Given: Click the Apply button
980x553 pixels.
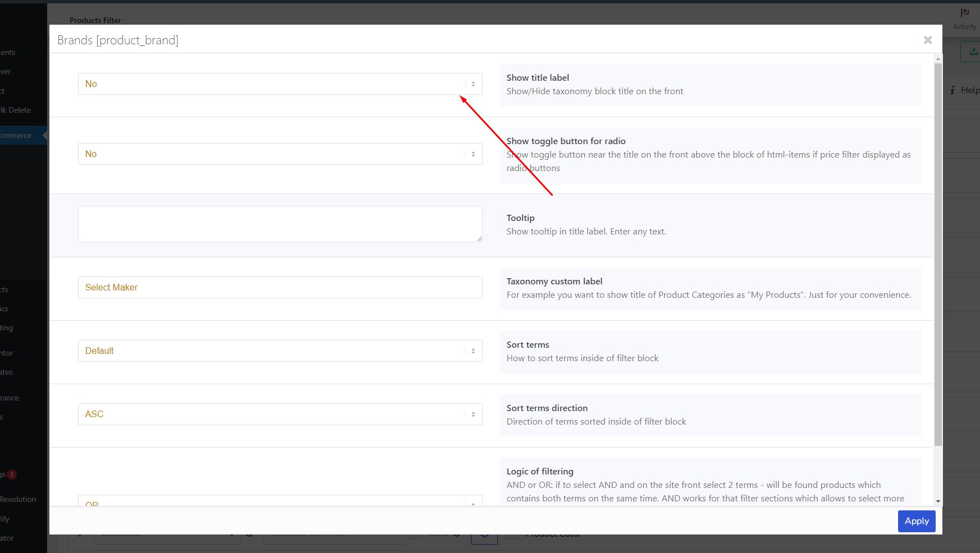Looking at the screenshot, I should tap(917, 521).
